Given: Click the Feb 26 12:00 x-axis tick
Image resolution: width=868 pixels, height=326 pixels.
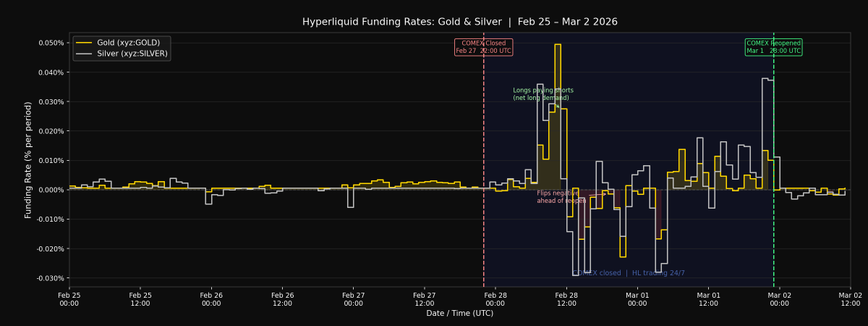Looking at the screenshot, I should pyautogui.click(x=282, y=299).
